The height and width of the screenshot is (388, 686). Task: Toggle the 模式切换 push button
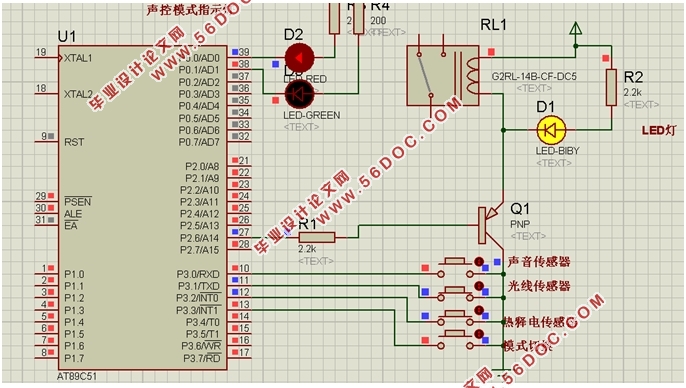click(455, 339)
